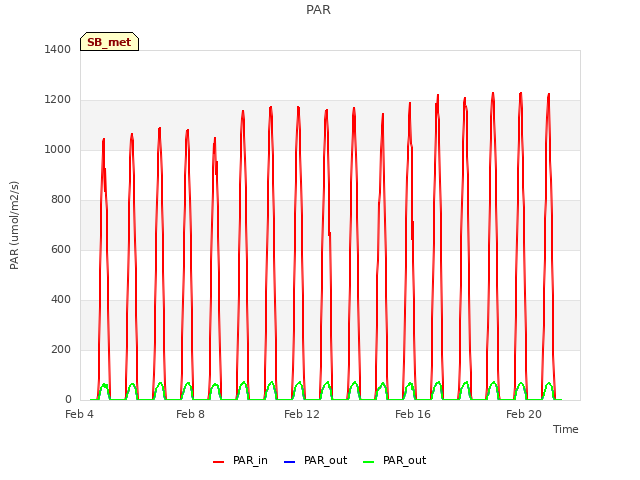
Task: Click the blue PAR_out legend color swatch
Action: click(x=289, y=462)
